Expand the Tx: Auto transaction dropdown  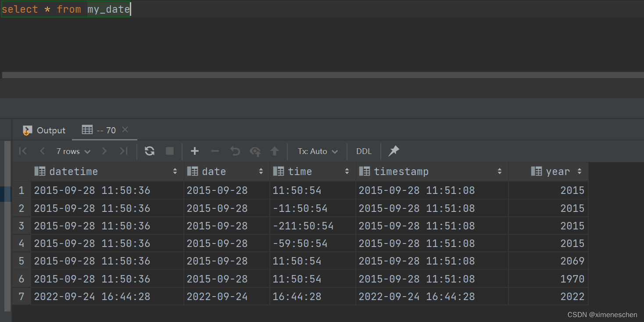point(318,151)
